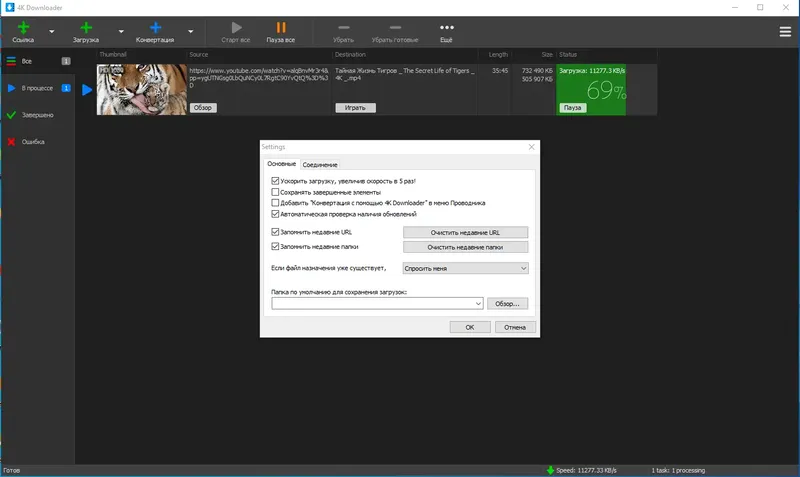The height and width of the screenshot is (477, 800).
Task: Open dropdown arrow beside Конвертация
Action: point(190,32)
